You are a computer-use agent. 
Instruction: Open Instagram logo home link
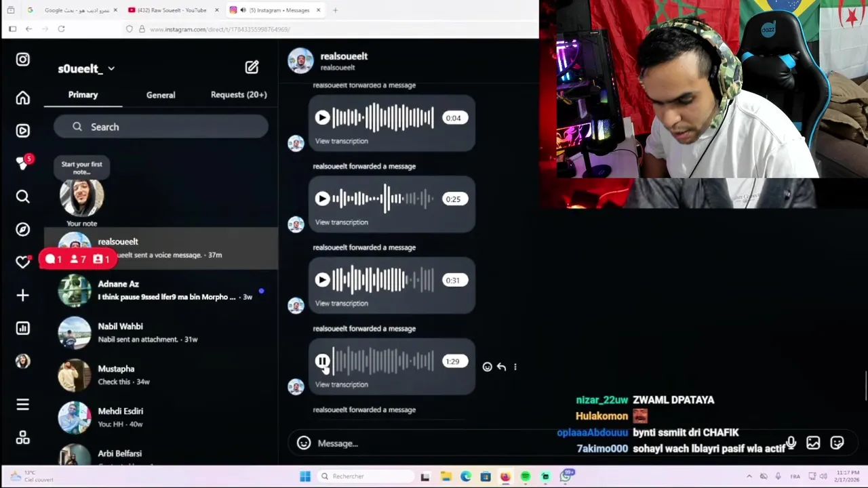click(22, 60)
